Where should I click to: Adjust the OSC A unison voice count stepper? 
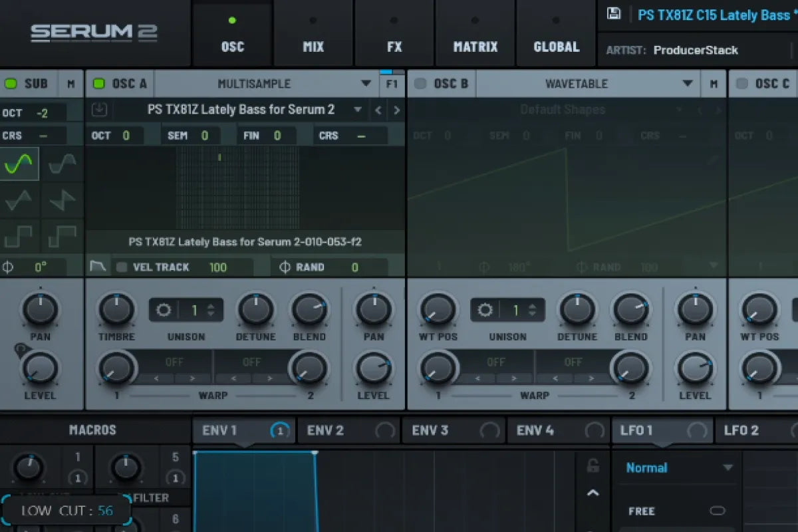(211, 310)
